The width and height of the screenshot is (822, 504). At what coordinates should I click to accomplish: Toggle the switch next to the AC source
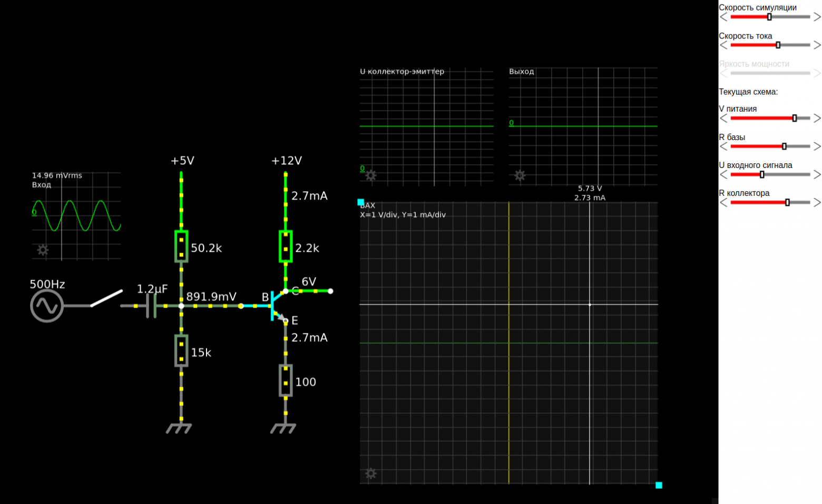pyautogui.click(x=106, y=299)
